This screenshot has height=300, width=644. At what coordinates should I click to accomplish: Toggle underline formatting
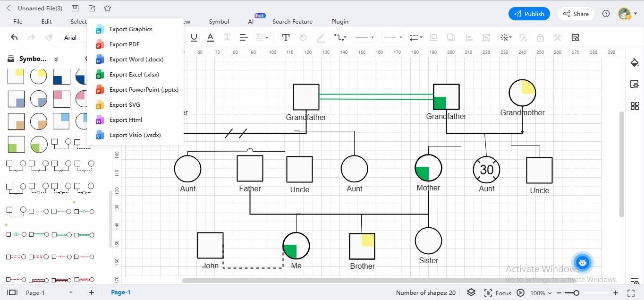coord(194,37)
